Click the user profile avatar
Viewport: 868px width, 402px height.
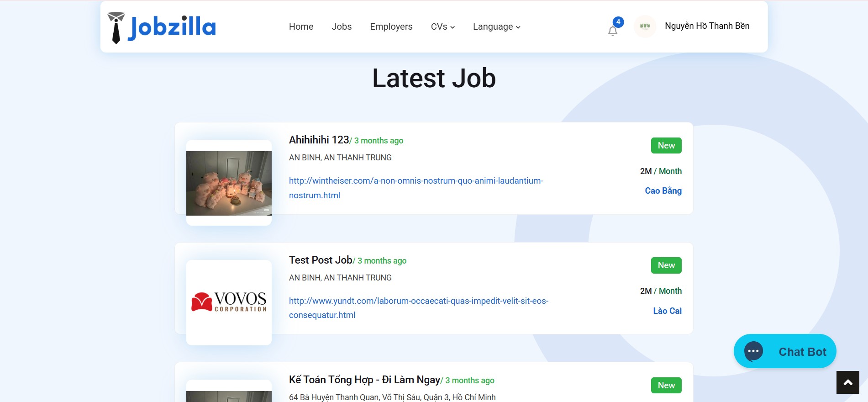645,26
